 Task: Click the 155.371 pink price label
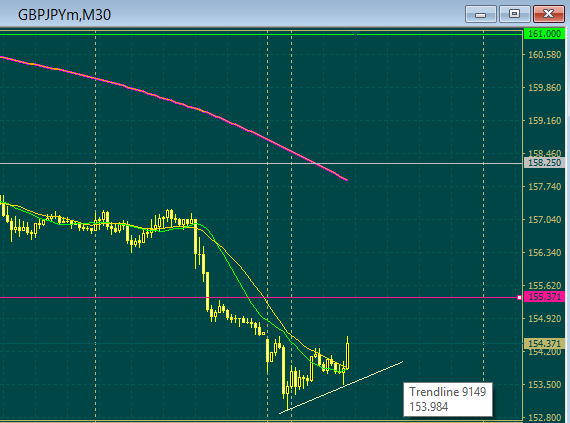(x=544, y=297)
